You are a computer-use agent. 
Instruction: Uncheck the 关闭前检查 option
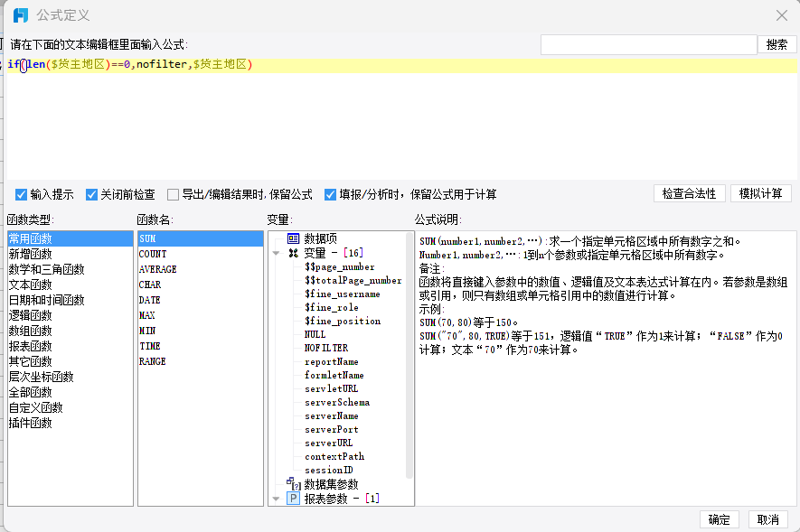(x=91, y=194)
